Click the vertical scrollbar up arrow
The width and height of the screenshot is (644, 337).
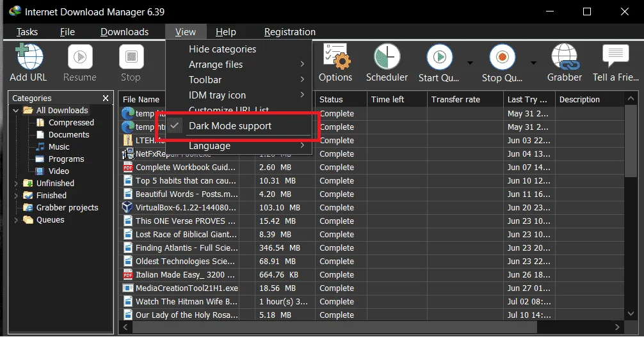tap(631, 98)
